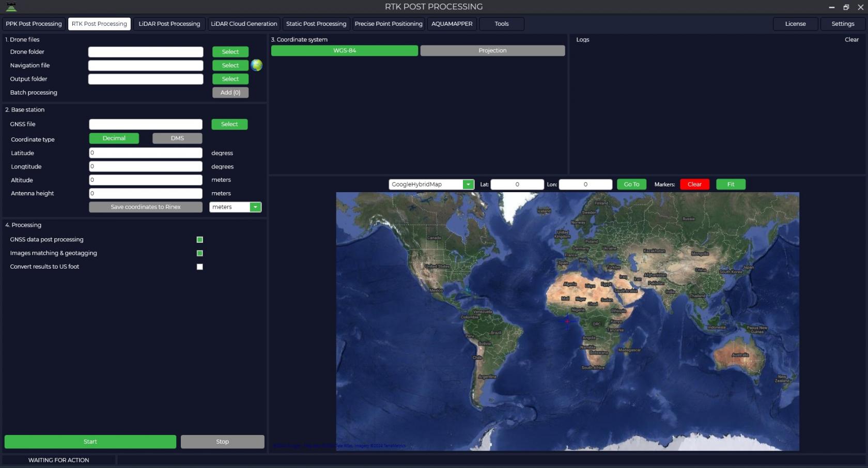Start the processing
The height and width of the screenshot is (468, 868).
click(x=90, y=442)
